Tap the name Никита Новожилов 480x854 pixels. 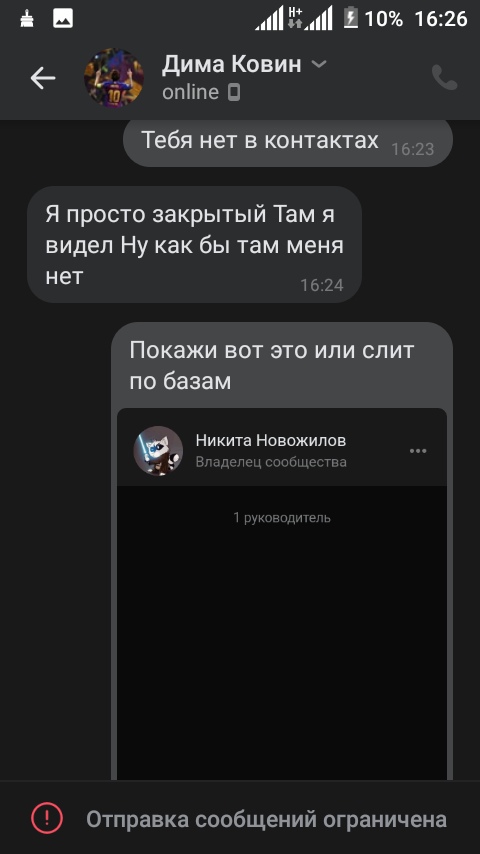271,441
